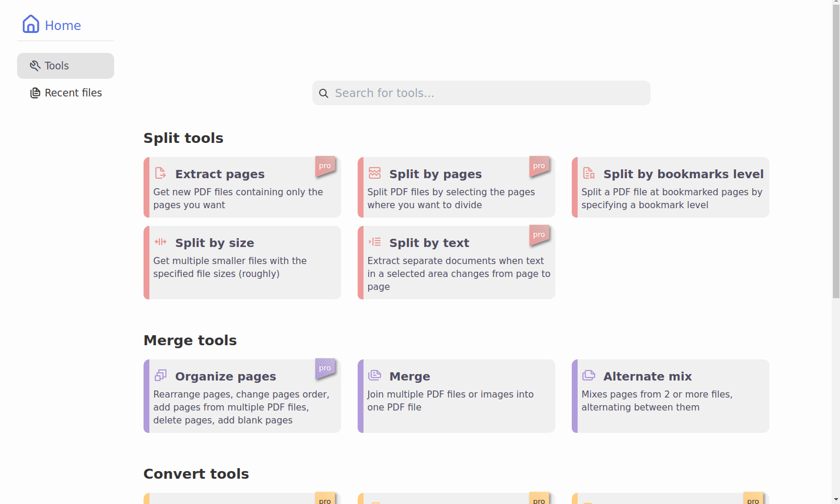Image resolution: width=840 pixels, height=504 pixels.
Task: Open the Organize pages tool card
Action: (x=242, y=396)
